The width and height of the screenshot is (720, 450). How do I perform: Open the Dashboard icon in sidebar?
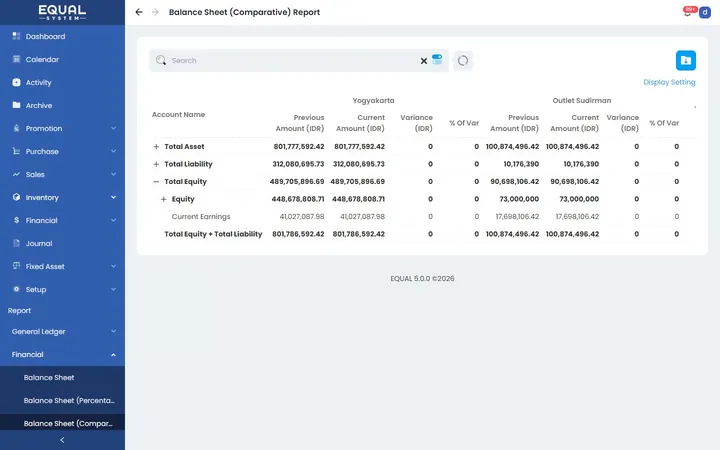click(x=17, y=36)
